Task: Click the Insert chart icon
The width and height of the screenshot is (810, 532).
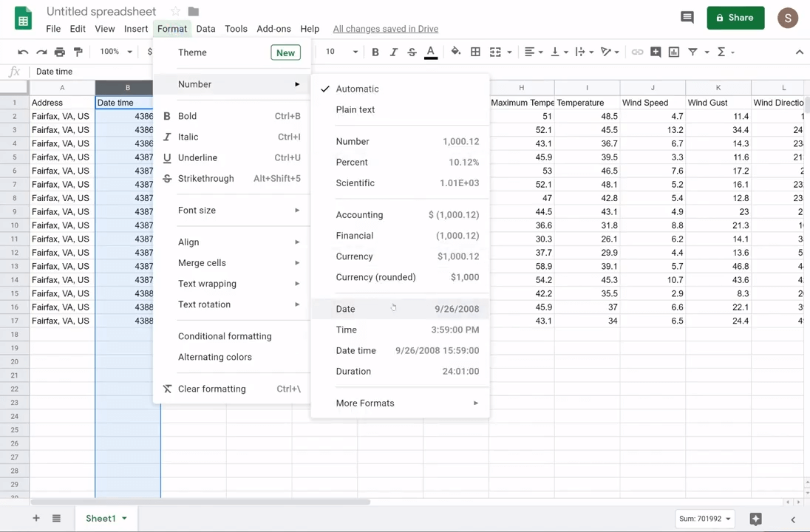Action: pos(674,52)
